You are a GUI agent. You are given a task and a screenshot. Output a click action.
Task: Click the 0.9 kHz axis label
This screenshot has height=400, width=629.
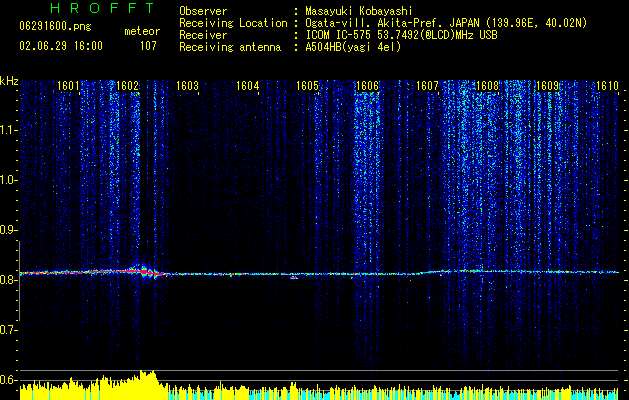[x=9, y=230]
